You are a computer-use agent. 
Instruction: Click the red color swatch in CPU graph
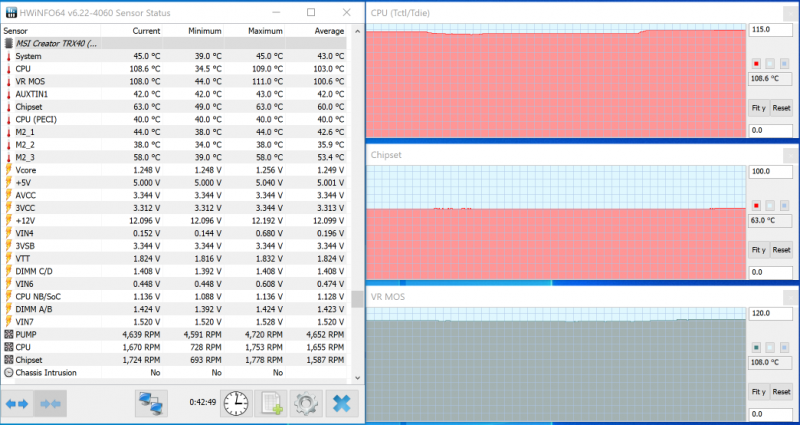(x=756, y=64)
